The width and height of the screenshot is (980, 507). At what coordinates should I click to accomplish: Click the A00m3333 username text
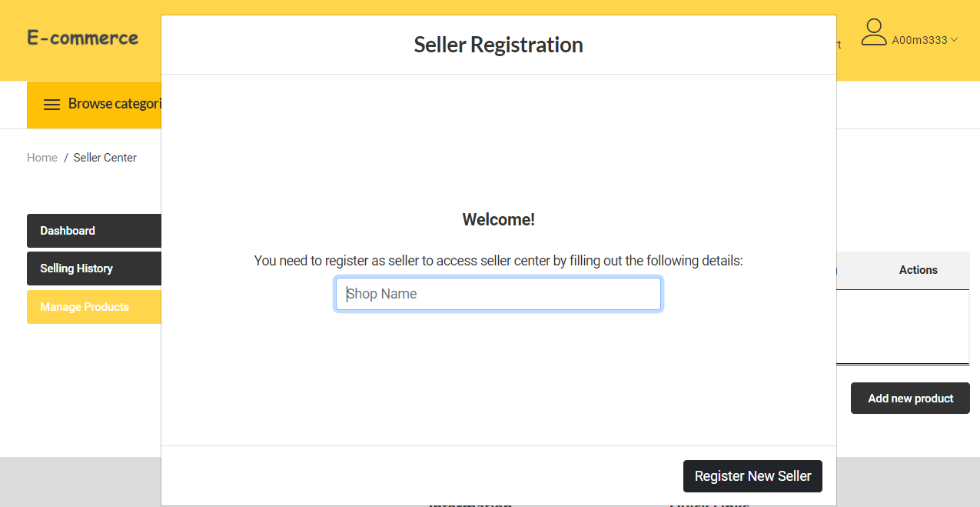point(919,40)
